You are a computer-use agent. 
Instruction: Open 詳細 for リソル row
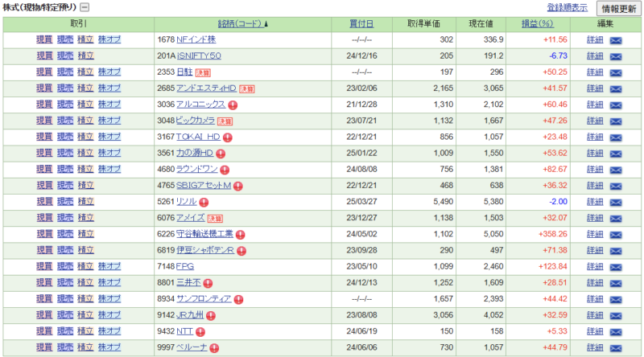595,202
